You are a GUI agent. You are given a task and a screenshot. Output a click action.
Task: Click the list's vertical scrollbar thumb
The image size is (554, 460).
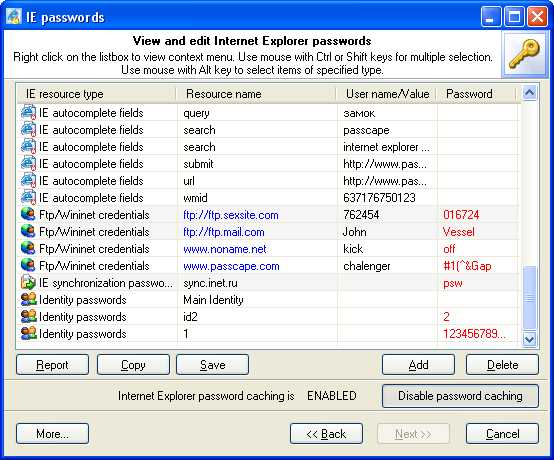[x=529, y=298]
